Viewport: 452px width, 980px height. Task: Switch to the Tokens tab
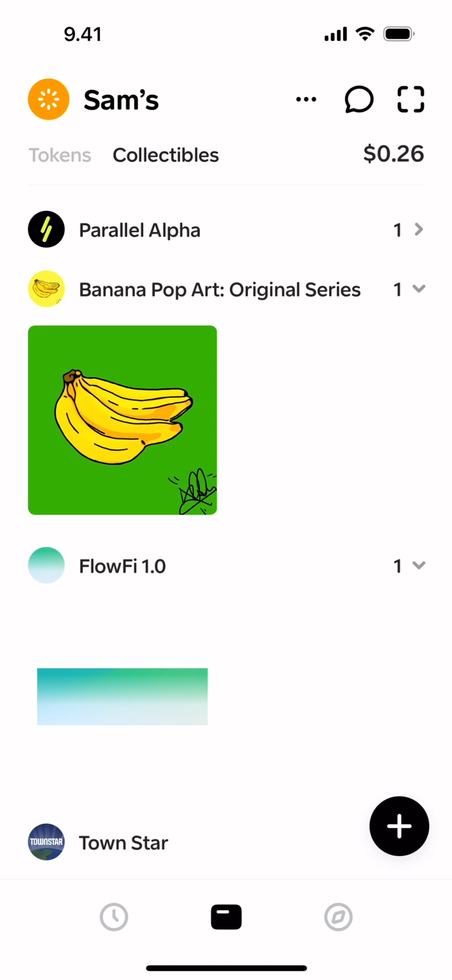point(60,155)
